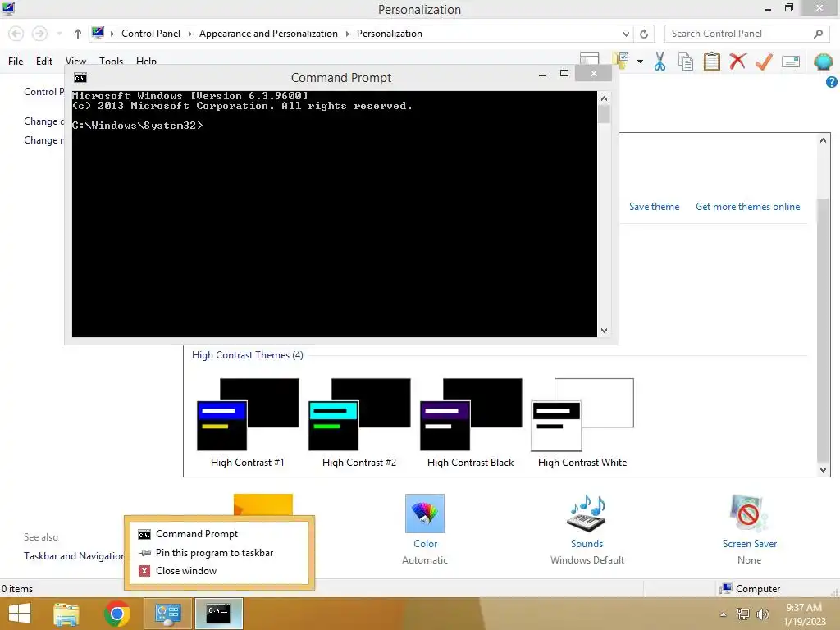This screenshot has height=630, width=840.
Task: Click the volume speaker tray icon
Action: 762,614
